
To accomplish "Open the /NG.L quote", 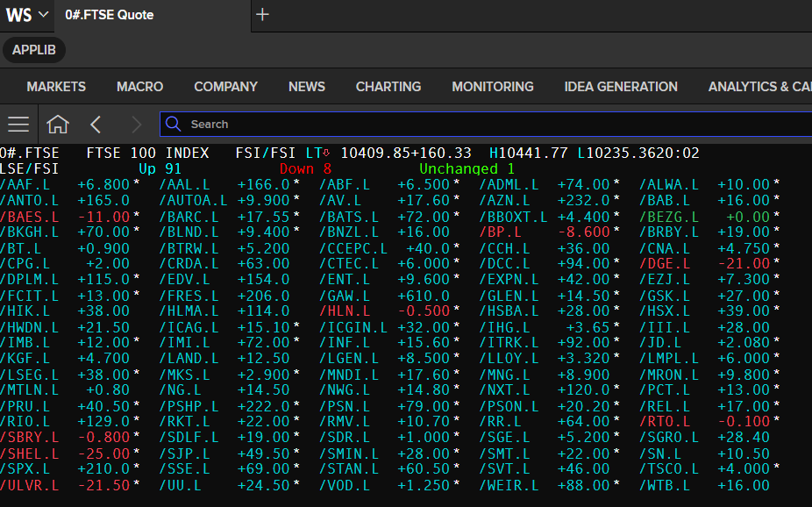I will [181, 389].
